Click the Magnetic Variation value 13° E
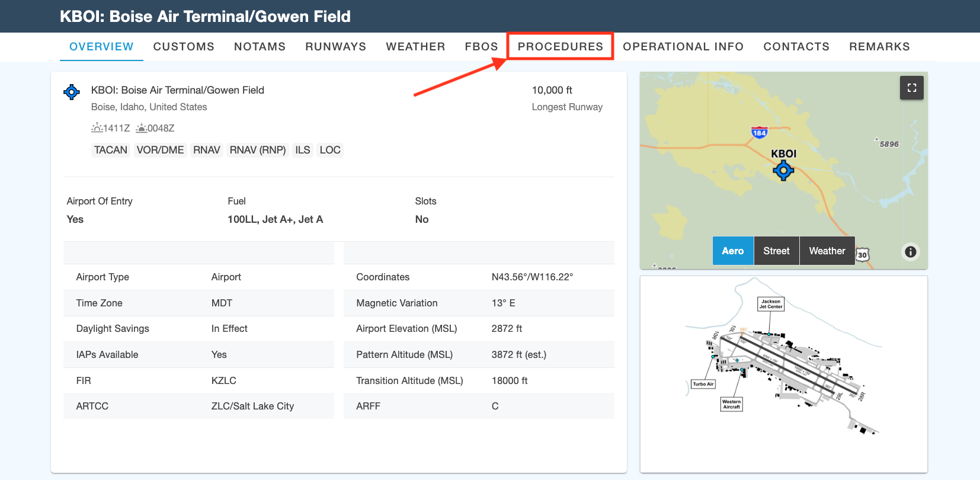The height and width of the screenshot is (480, 980). 503,303
